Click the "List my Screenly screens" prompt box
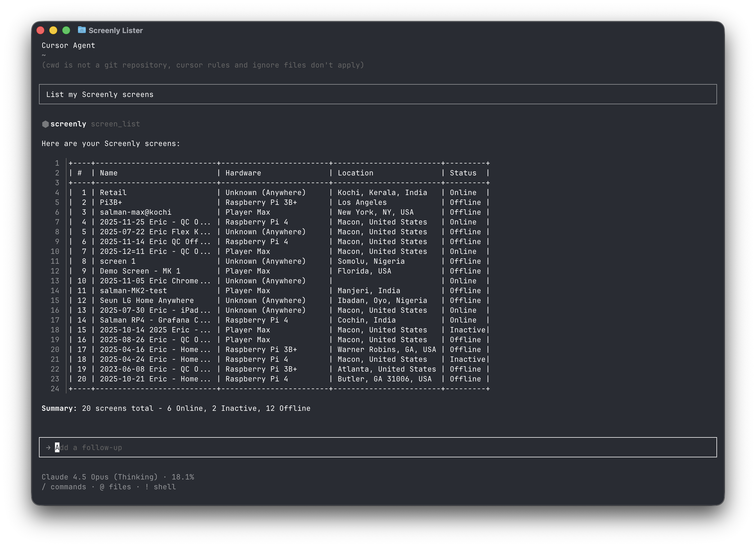Viewport: 756px width, 547px height. (377, 94)
